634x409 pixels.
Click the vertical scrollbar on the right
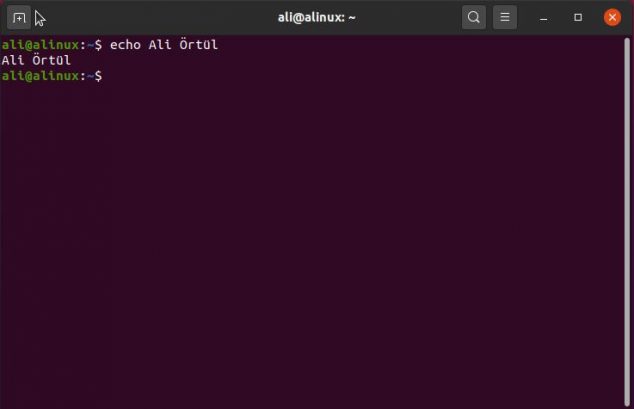[x=627, y=222]
